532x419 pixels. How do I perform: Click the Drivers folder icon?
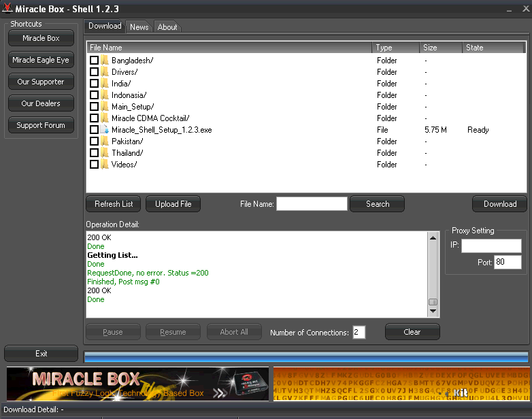[105, 71]
